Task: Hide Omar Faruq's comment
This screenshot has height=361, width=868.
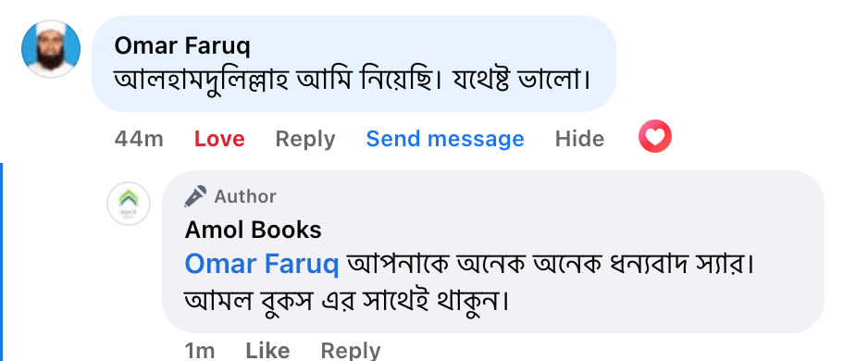Action: pyautogui.click(x=579, y=139)
